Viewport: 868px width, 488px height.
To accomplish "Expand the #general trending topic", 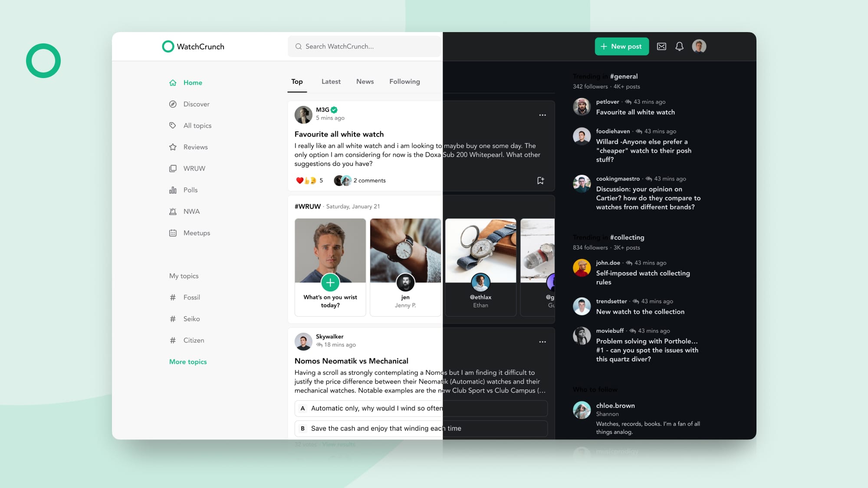I will (624, 76).
